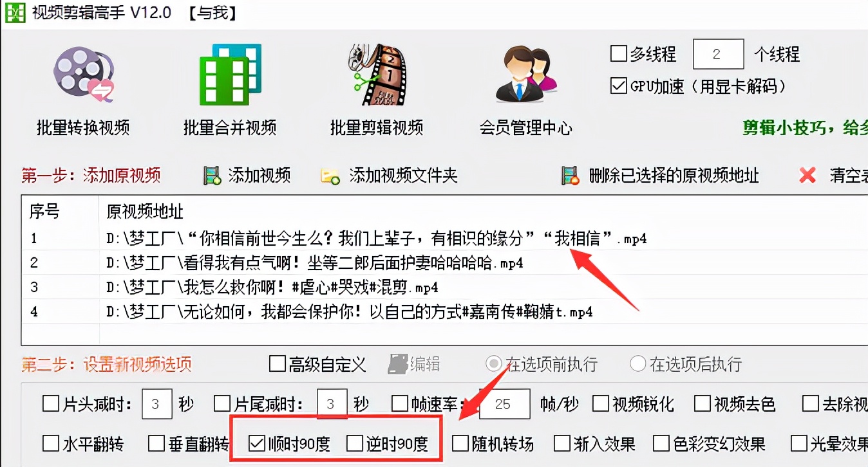This screenshot has width=868, height=467.
Task: Click the 删除已选择的原视频地址 icon
Action: coord(571,176)
